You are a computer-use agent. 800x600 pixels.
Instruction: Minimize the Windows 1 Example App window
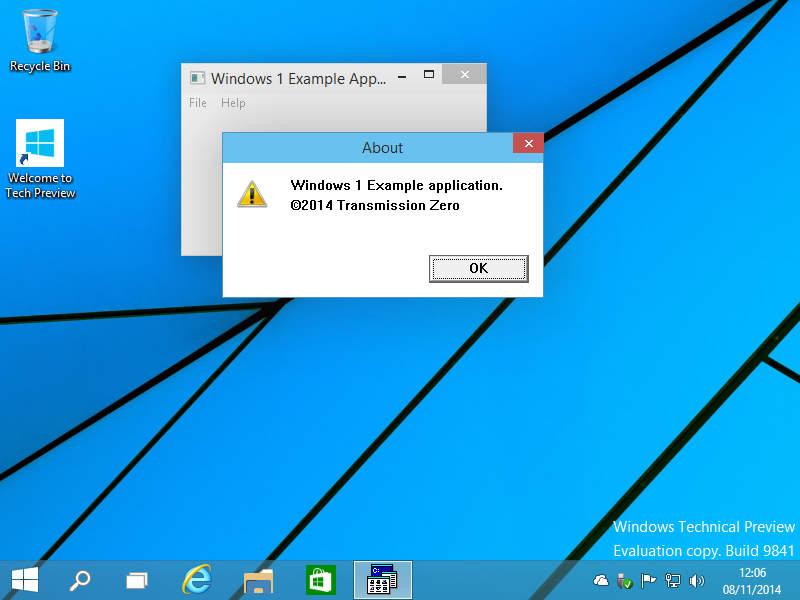[402, 76]
